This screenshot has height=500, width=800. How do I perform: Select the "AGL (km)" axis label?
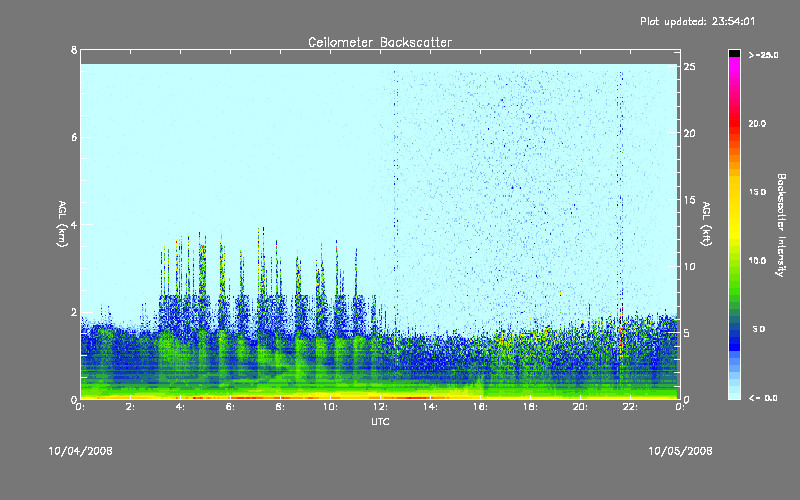[62, 224]
